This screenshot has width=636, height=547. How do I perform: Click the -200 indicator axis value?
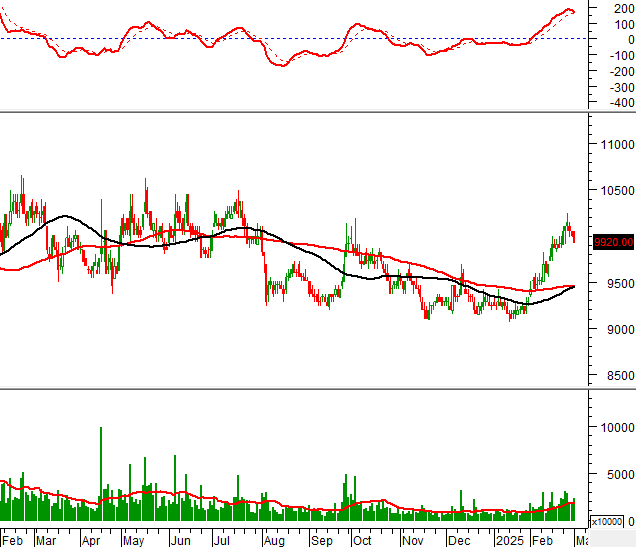click(622, 71)
